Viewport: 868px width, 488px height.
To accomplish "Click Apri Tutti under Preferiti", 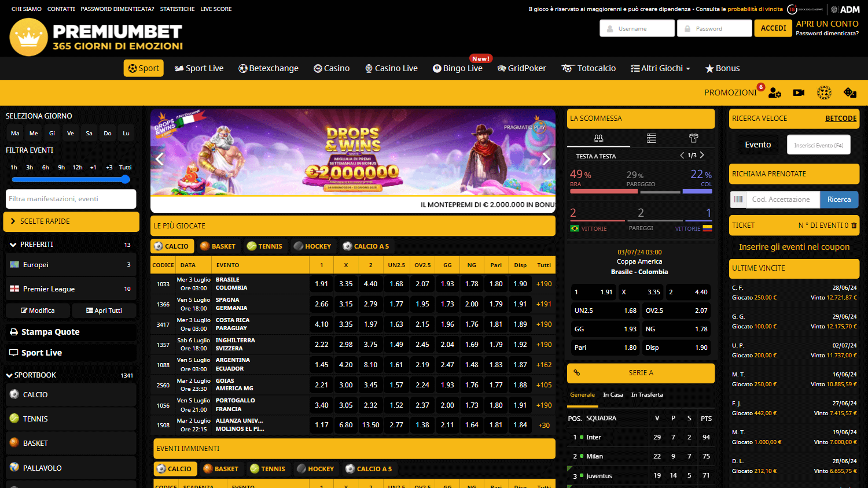I will (104, 310).
